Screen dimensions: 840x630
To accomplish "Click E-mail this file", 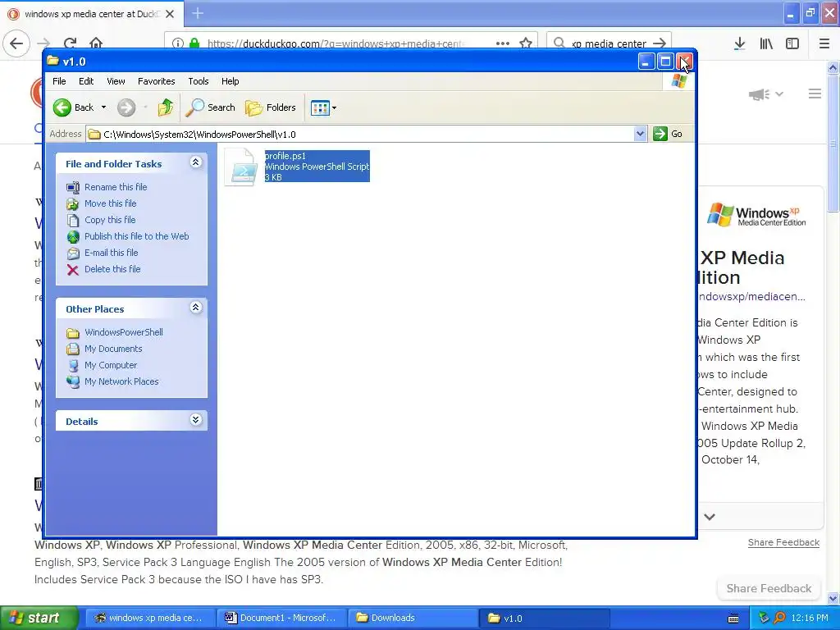I will [x=112, y=253].
